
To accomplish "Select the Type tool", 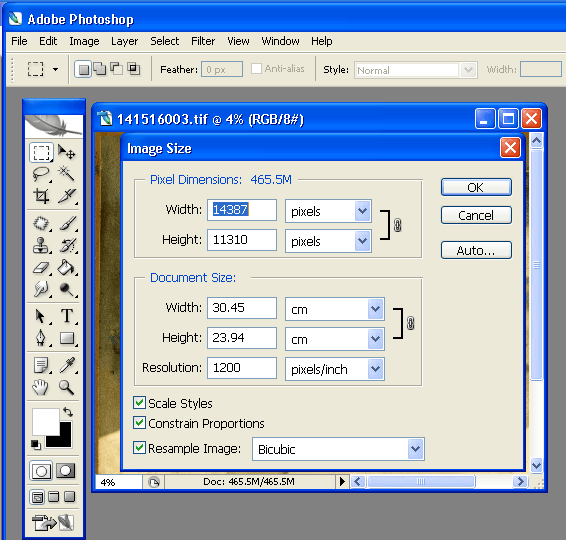I will (67, 316).
